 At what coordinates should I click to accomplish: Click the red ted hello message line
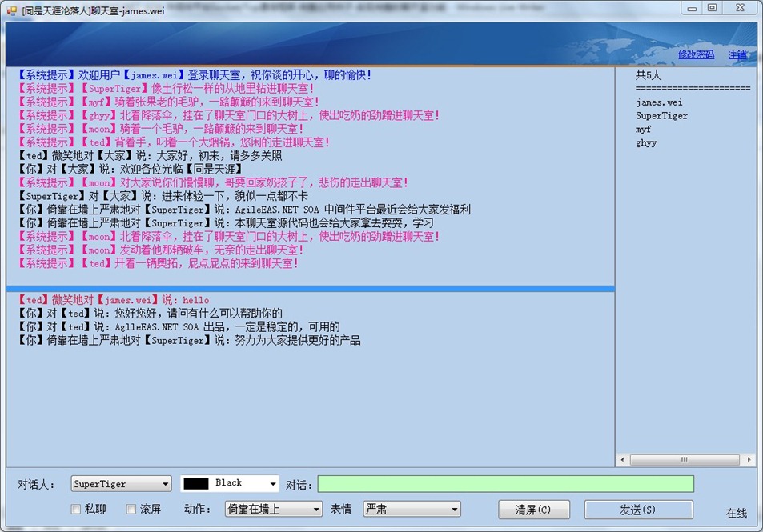point(114,300)
